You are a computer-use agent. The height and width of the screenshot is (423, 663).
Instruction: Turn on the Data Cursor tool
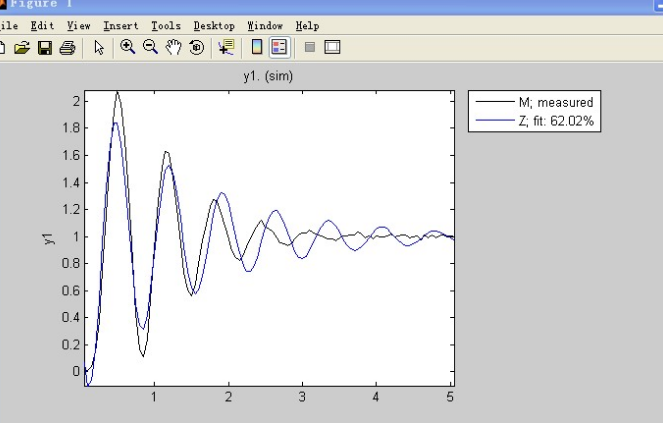[226, 47]
